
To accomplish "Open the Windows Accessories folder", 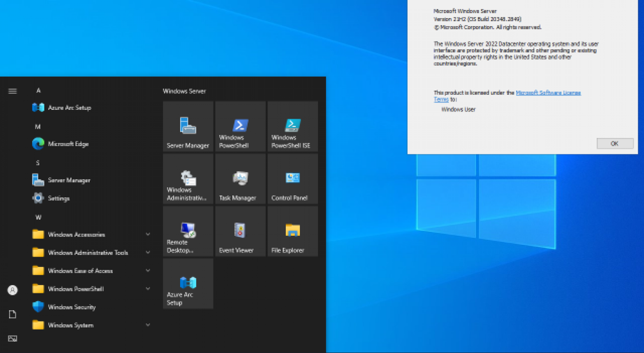I will (91, 235).
